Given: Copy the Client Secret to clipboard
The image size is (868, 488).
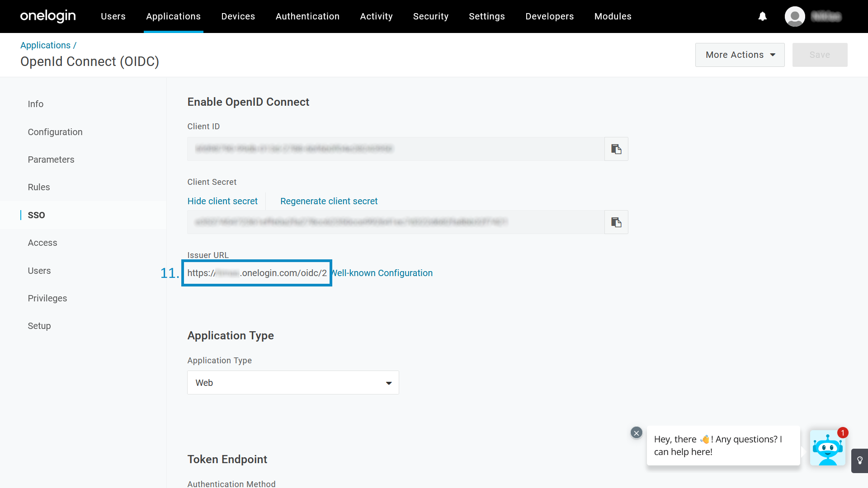Looking at the screenshot, I should [x=616, y=222].
